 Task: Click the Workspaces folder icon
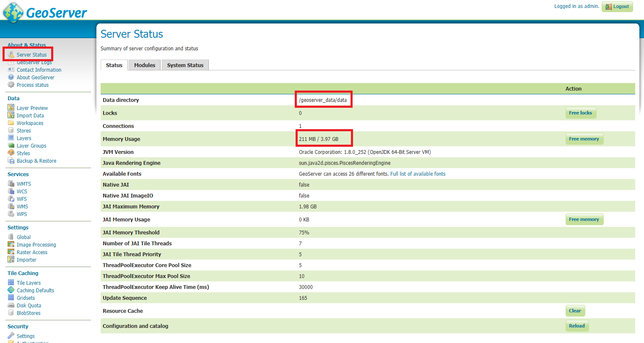11,123
